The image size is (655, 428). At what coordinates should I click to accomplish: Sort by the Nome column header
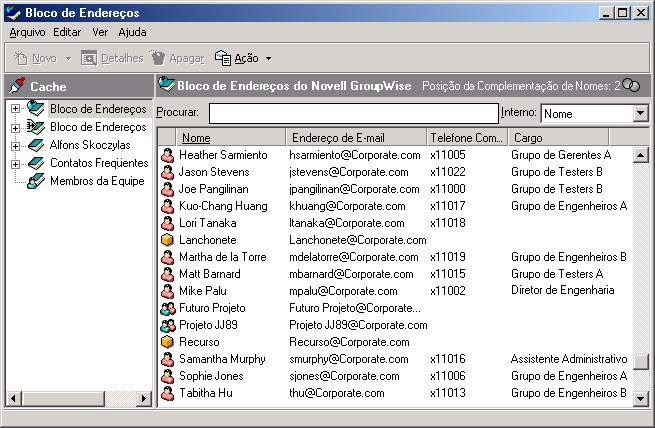click(230, 137)
